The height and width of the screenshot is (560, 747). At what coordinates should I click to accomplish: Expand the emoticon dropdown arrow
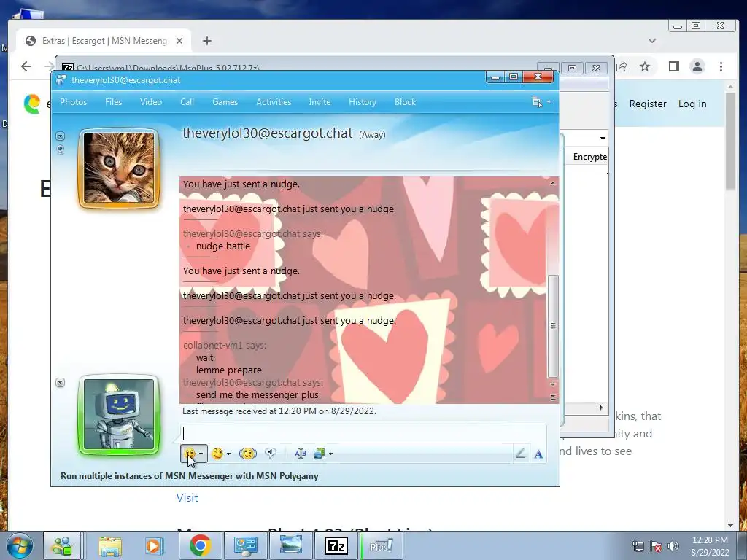point(201,454)
